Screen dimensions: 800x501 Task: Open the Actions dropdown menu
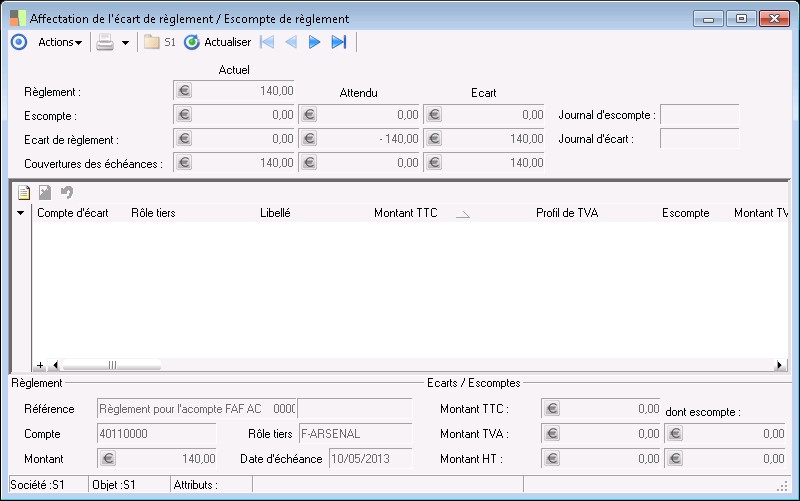click(59, 42)
